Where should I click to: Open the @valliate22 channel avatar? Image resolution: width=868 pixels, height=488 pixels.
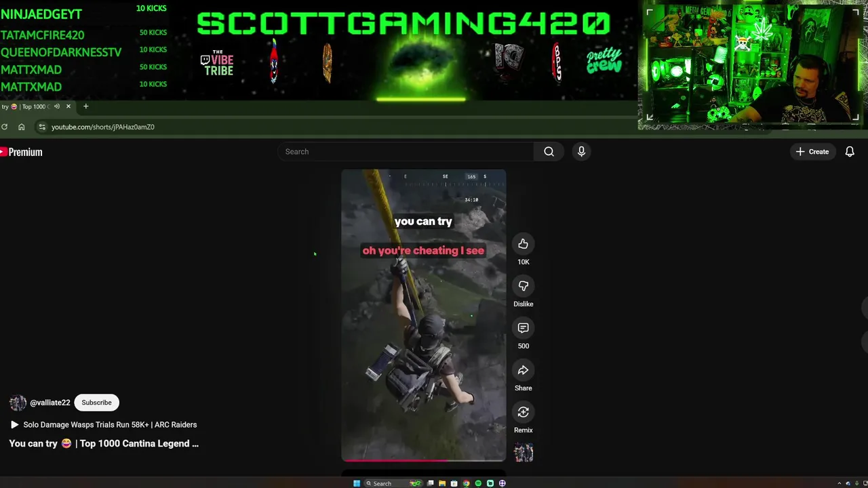tap(18, 403)
